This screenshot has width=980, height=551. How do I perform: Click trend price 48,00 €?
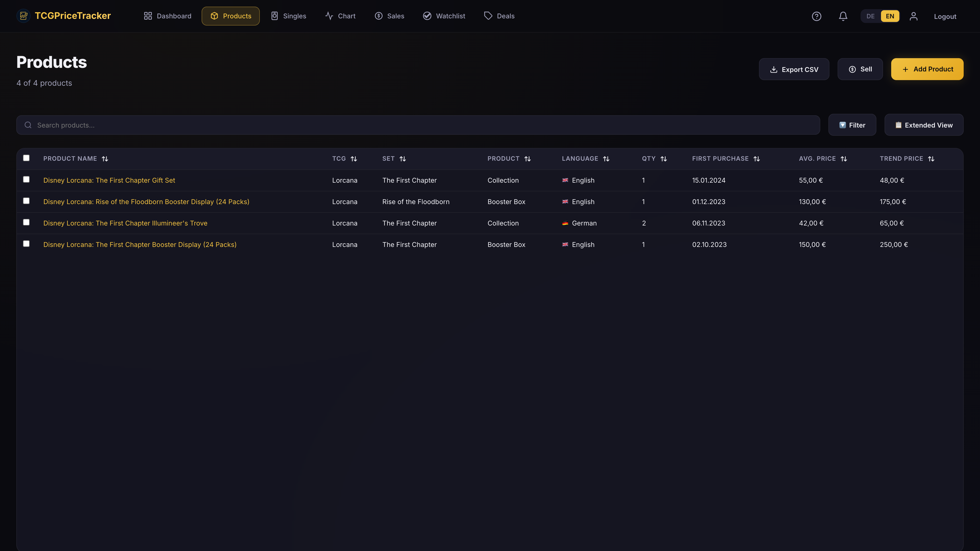point(892,180)
